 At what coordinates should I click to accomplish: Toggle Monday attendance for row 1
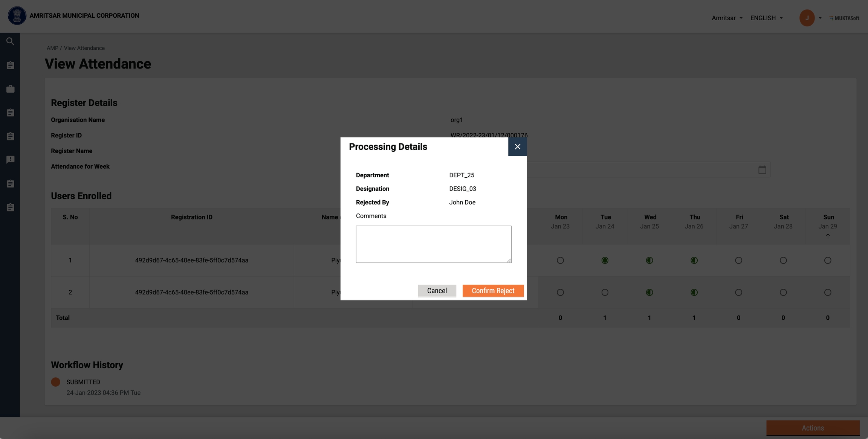(x=560, y=261)
